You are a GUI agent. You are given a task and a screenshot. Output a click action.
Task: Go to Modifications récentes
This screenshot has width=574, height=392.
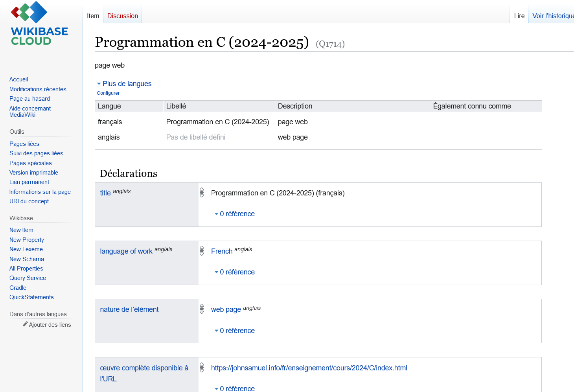[x=38, y=89]
